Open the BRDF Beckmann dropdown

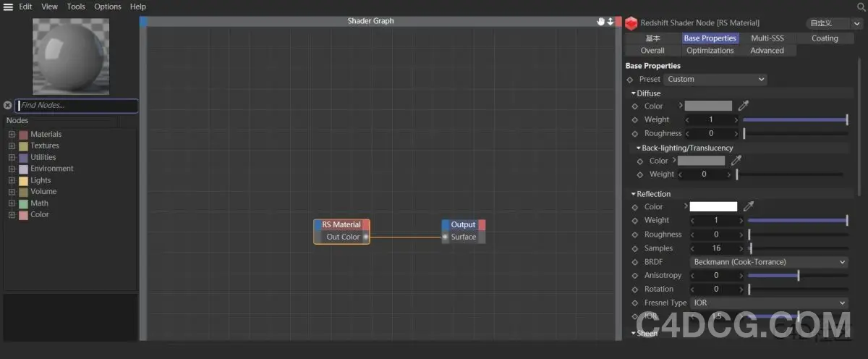click(769, 262)
